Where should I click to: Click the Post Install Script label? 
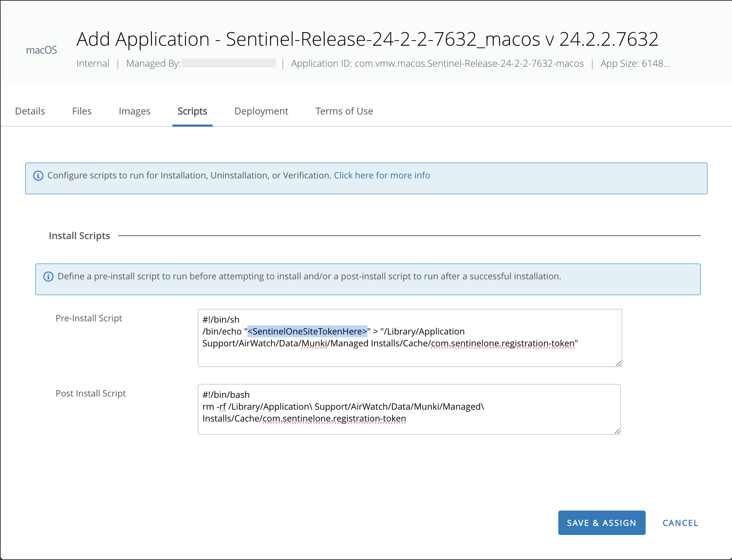pos(90,393)
